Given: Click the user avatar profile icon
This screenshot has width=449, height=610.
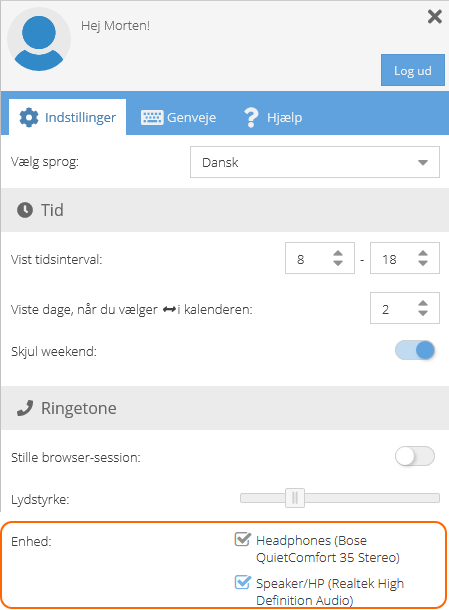Looking at the screenshot, I should point(39,39).
